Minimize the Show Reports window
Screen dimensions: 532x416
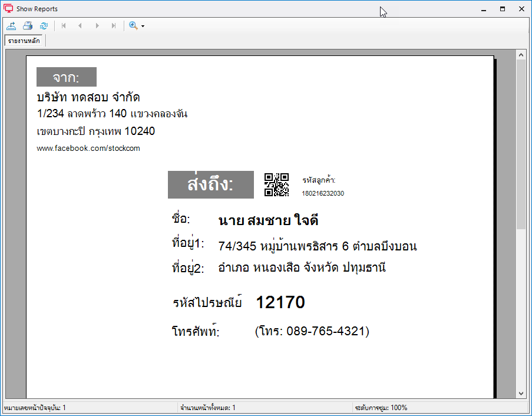click(484, 9)
